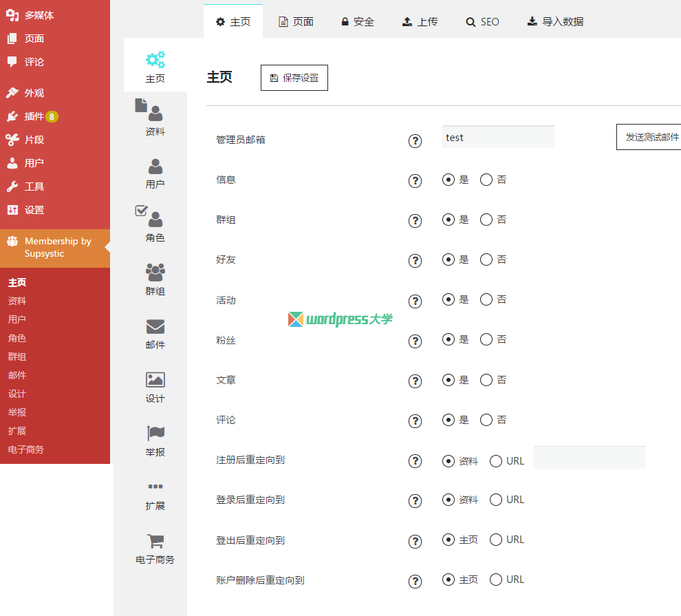Viewport: 681px width, 616px height.
Task: Select the 主页 gears icon in plugin sidebar
Action: [155, 59]
